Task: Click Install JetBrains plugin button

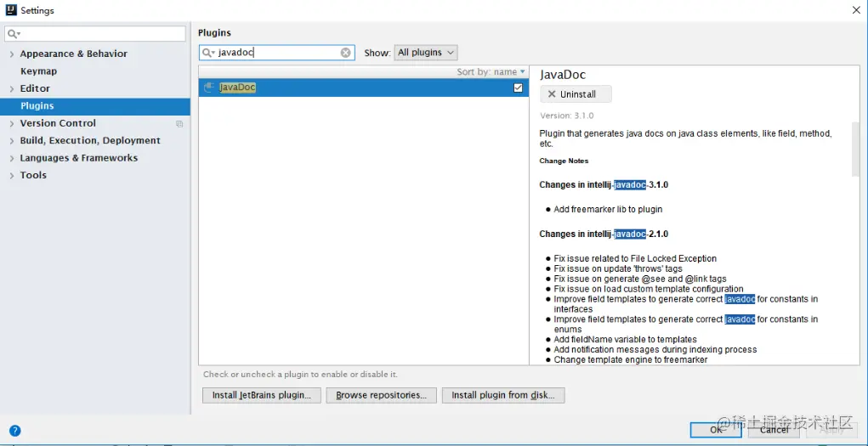Action: click(x=261, y=395)
